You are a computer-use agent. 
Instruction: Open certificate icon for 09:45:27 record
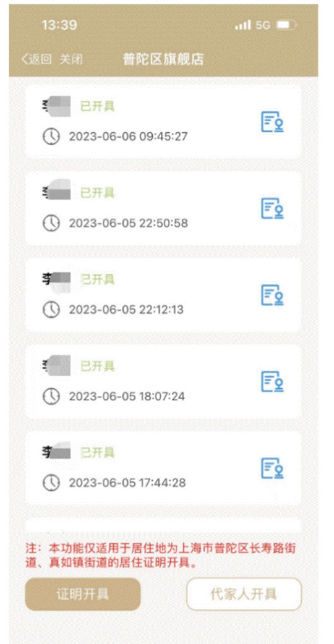[x=273, y=122]
